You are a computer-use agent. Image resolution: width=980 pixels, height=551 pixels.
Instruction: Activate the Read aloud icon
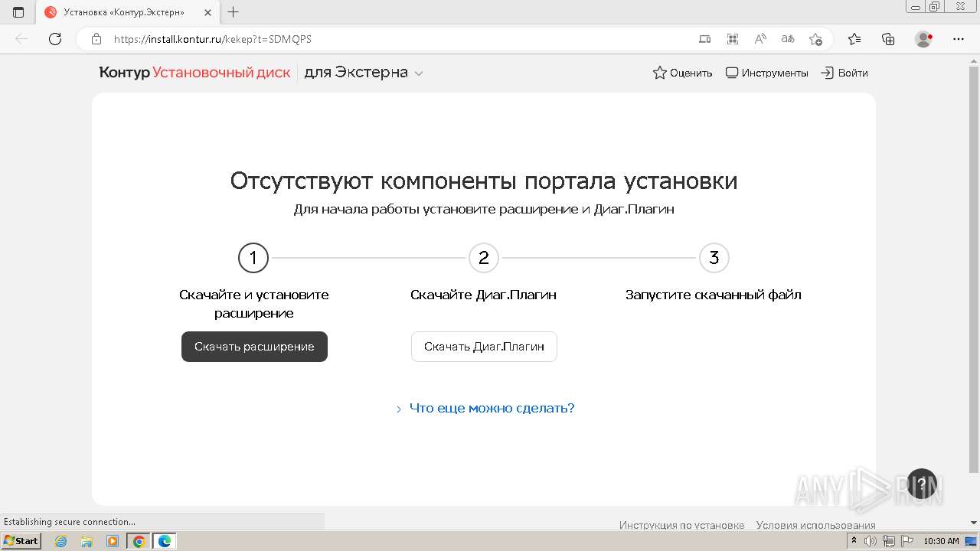760,39
